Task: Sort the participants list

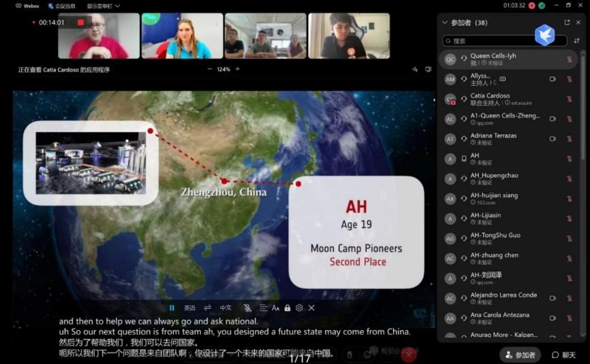Action: 576,41
